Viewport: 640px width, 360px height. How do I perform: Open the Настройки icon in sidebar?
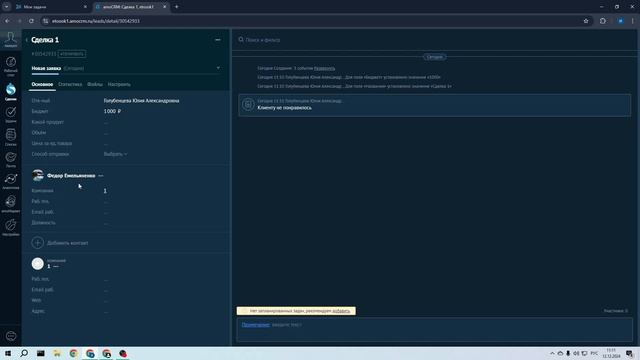coord(11,225)
